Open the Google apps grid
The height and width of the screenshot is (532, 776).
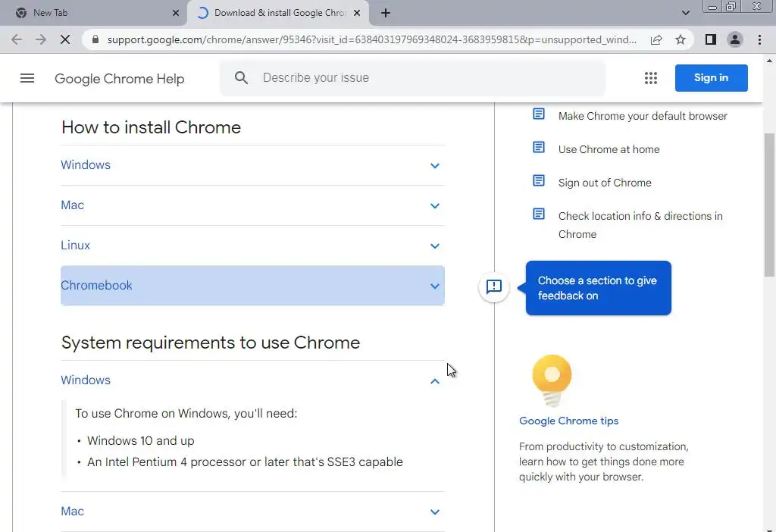click(650, 78)
